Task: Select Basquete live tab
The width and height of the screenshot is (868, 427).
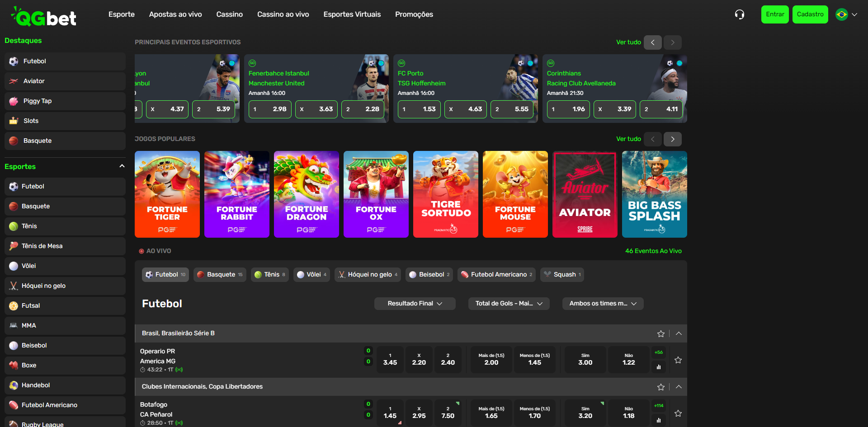Action: pos(220,275)
